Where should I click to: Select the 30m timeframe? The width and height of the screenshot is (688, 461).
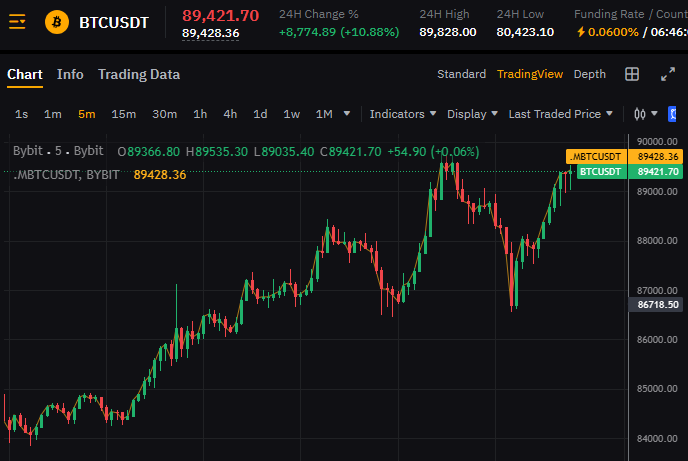(x=165, y=114)
